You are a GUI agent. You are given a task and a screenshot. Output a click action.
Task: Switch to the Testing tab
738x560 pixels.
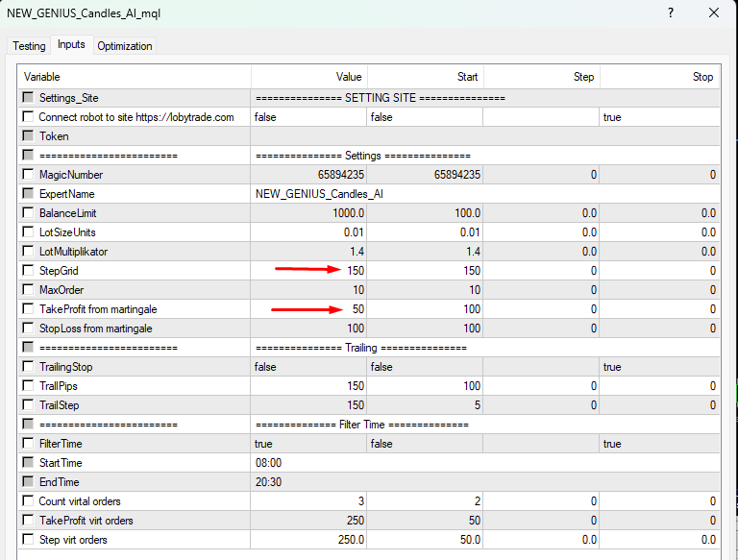point(29,46)
